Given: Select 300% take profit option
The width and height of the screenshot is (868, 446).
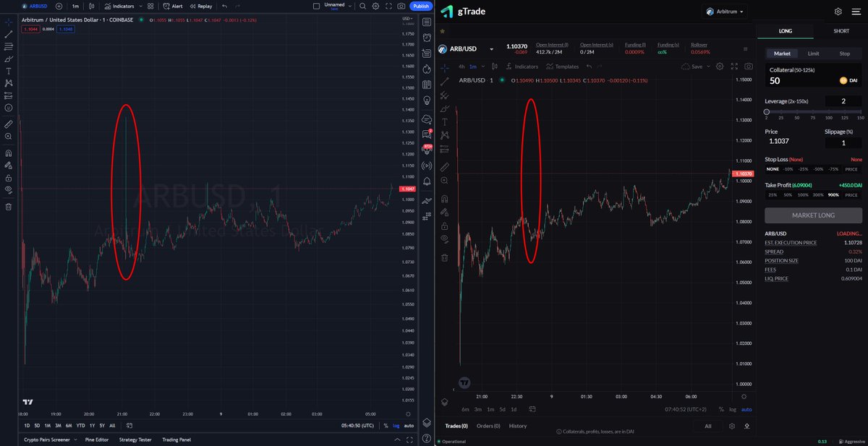Looking at the screenshot, I should click(x=817, y=195).
